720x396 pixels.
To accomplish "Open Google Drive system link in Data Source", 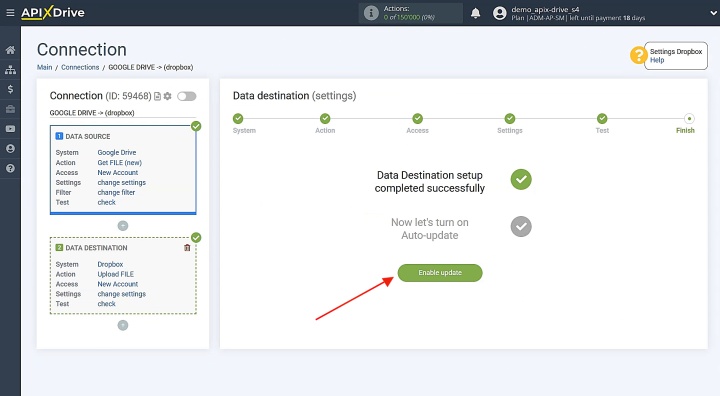I will click(x=117, y=152).
